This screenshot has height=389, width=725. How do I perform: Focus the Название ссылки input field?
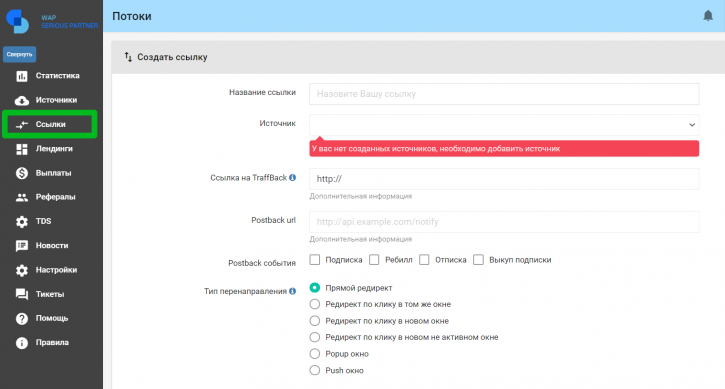504,94
